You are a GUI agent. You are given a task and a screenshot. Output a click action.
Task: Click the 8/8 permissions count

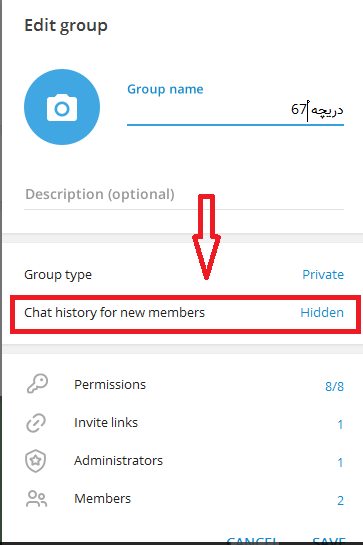point(334,386)
